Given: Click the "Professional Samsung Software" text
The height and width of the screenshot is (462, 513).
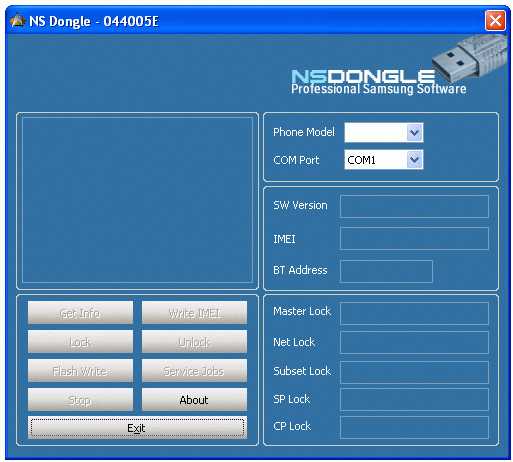Looking at the screenshot, I should coord(379,89).
